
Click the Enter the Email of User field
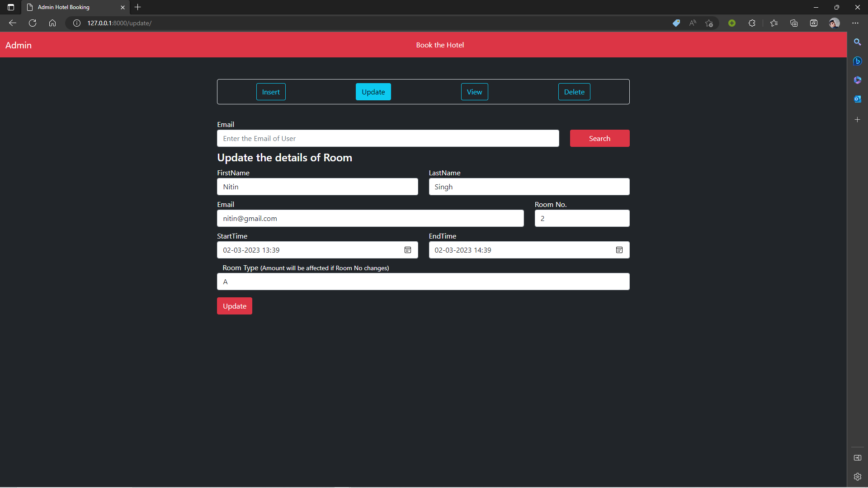388,138
